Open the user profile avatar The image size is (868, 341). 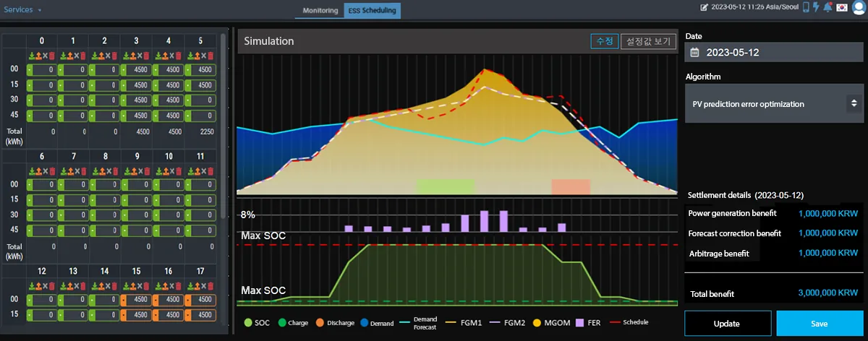tap(858, 7)
